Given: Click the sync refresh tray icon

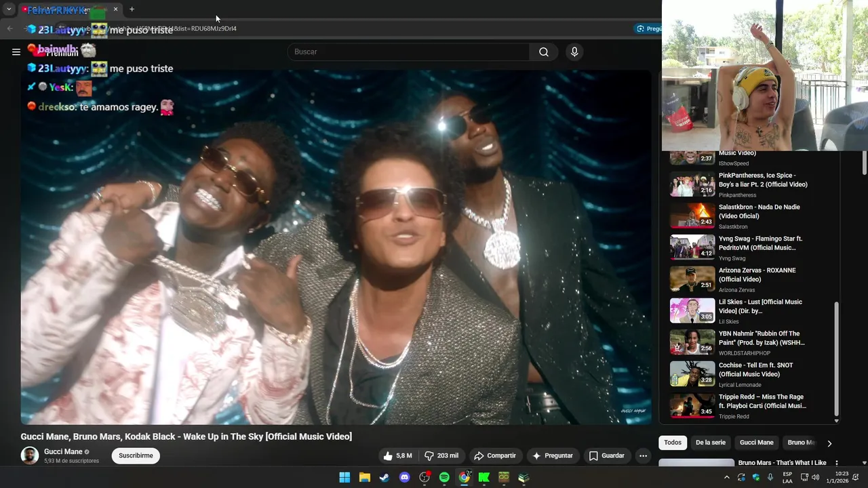Looking at the screenshot, I should (741, 477).
